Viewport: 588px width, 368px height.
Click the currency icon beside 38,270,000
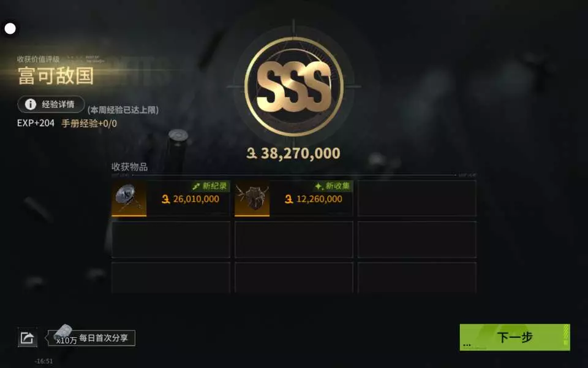(x=252, y=153)
